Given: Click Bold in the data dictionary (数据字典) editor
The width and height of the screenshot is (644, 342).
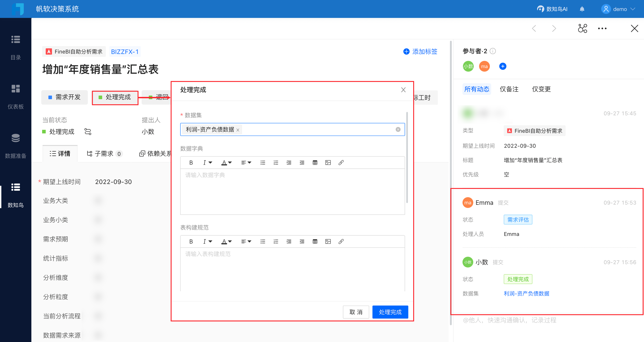Looking at the screenshot, I should tap(191, 163).
